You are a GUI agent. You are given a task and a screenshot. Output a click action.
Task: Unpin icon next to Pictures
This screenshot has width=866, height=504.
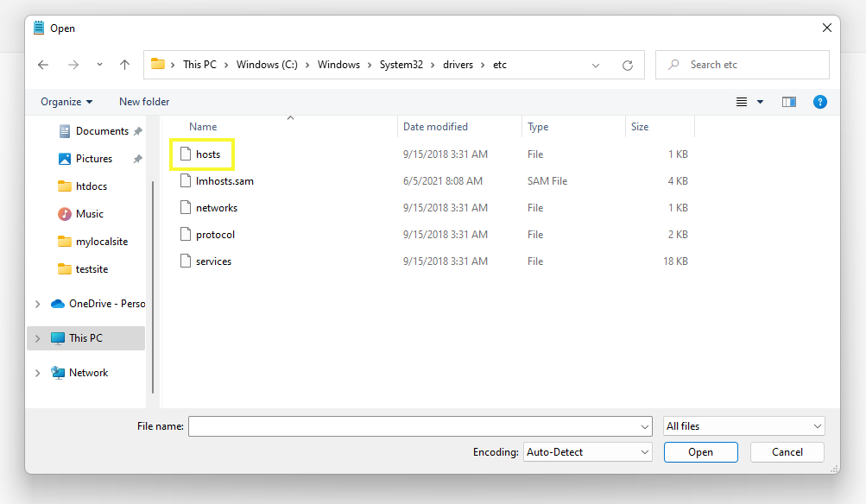(138, 159)
